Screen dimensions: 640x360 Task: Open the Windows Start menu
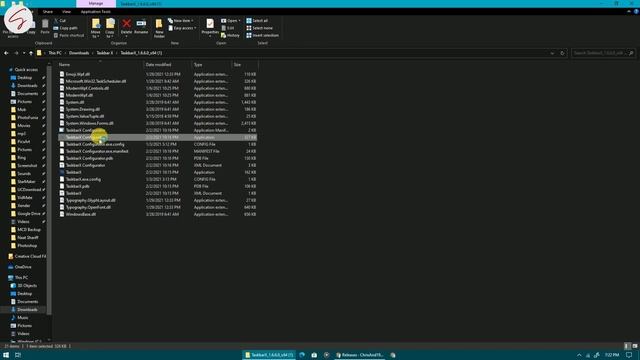pos(6,355)
